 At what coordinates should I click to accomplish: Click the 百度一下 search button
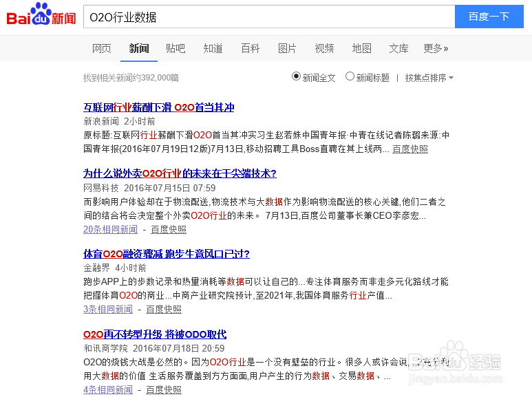click(489, 17)
